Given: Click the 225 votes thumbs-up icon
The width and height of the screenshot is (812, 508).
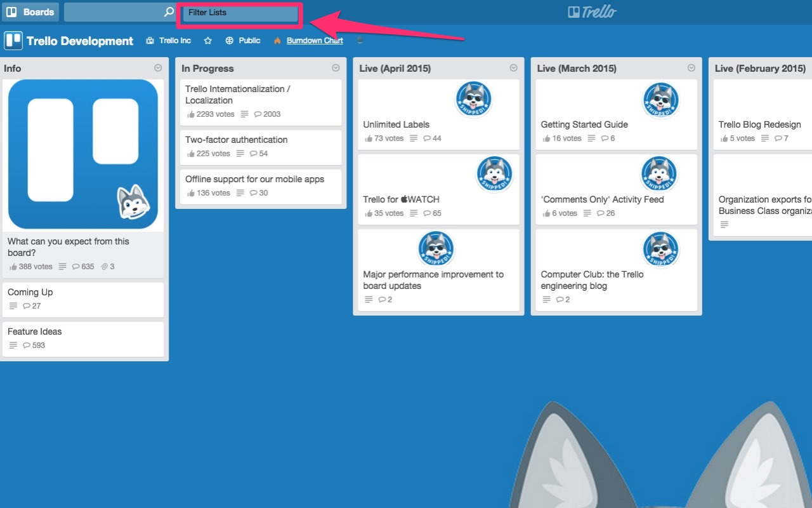Looking at the screenshot, I should (190, 154).
